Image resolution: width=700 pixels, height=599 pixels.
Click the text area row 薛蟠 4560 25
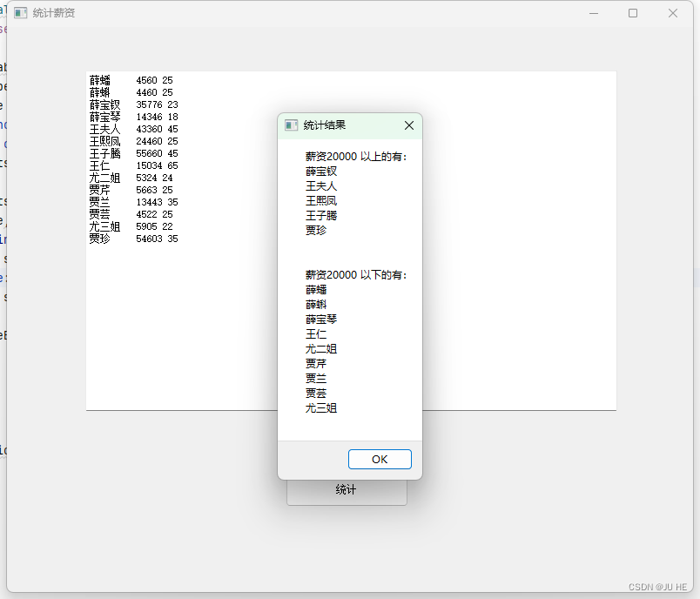(131, 80)
